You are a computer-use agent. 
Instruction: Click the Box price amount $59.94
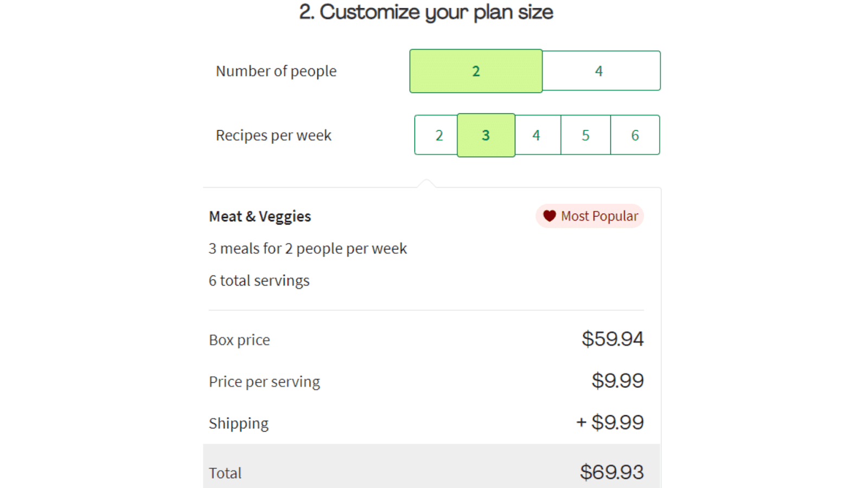point(612,339)
